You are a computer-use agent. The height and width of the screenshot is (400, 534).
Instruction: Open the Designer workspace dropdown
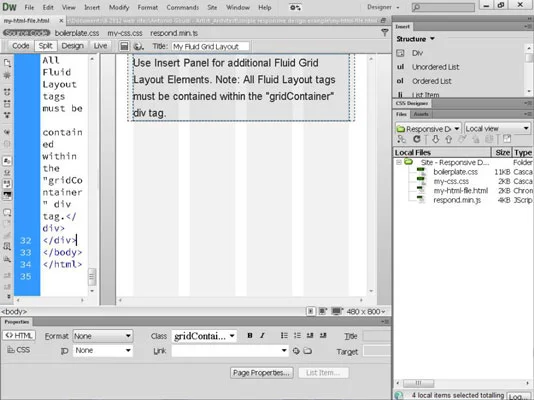(383, 7)
